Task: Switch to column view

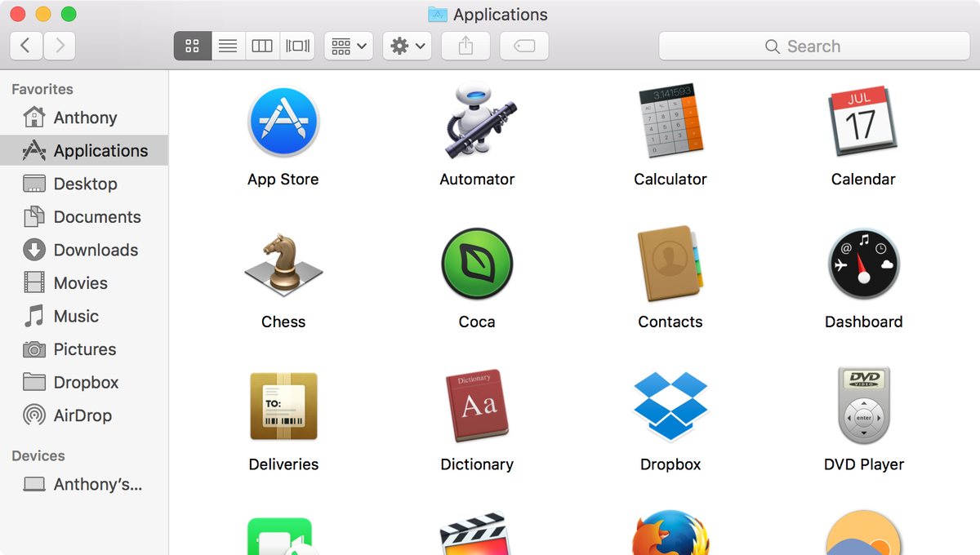Action: [x=262, y=46]
